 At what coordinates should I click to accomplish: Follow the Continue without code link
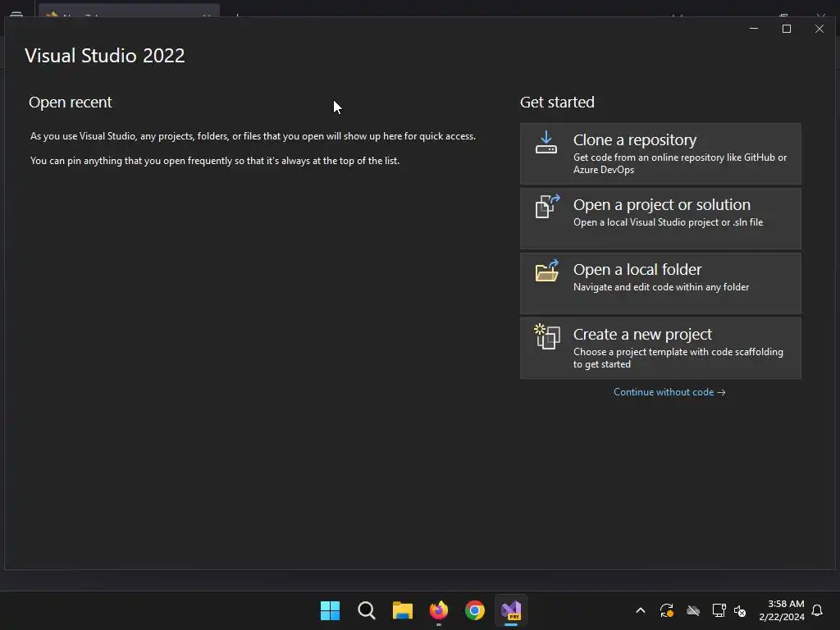(x=669, y=392)
